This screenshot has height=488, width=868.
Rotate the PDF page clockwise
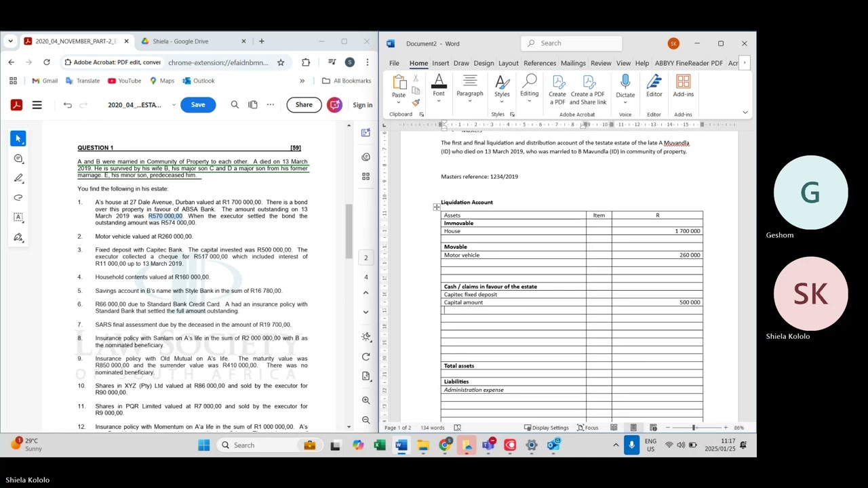point(366,357)
